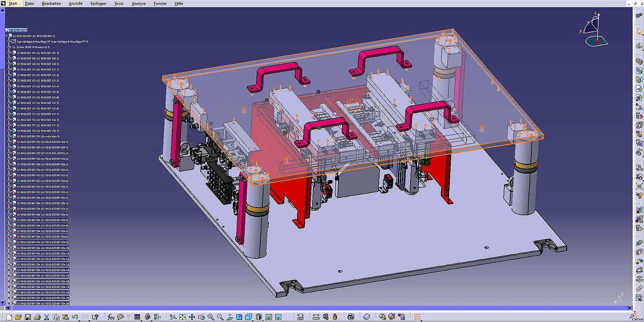The height and width of the screenshot is (322, 644).
Task: Select the Fit All In view icon
Action: tap(182, 317)
